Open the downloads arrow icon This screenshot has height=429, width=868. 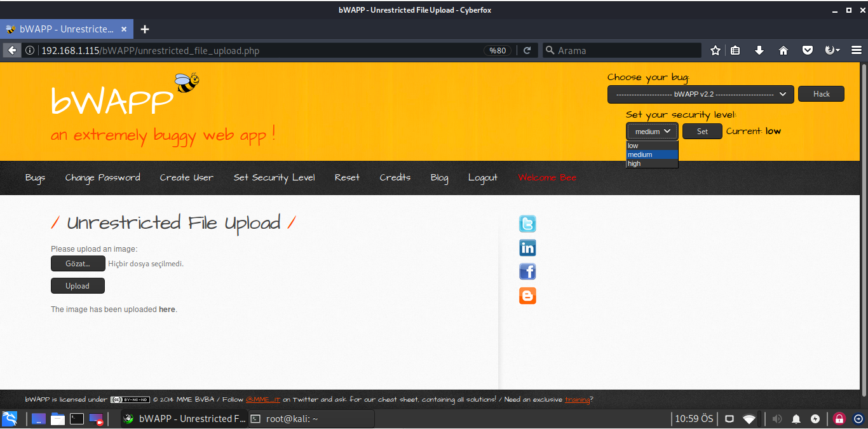pyautogui.click(x=759, y=50)
